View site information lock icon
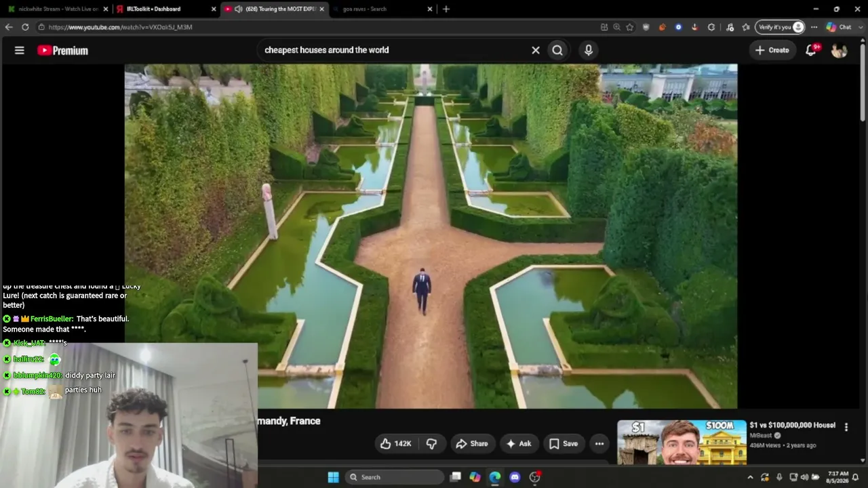 [x=41, y=27]
